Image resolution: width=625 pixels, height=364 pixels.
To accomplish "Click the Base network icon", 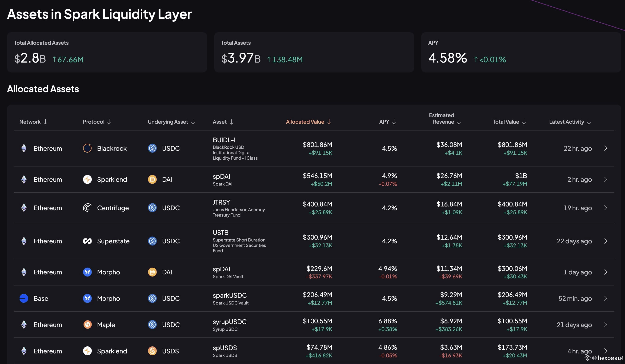I will coord(24,298).
